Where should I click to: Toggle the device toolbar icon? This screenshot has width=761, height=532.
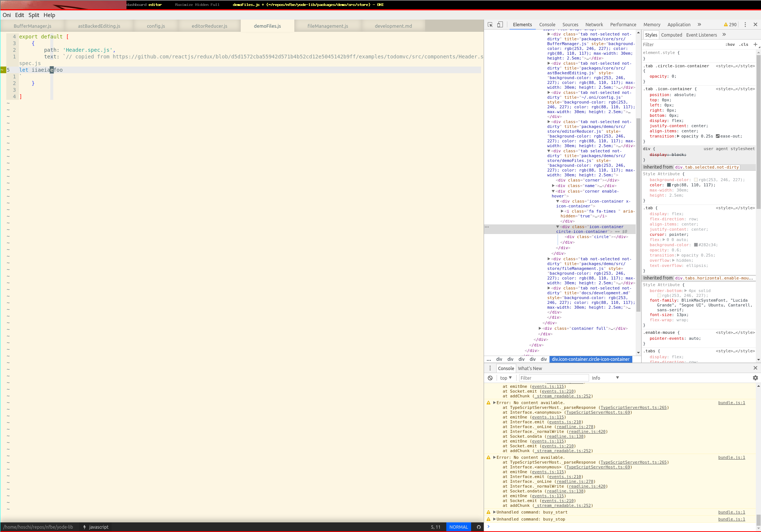coord(500,24)
